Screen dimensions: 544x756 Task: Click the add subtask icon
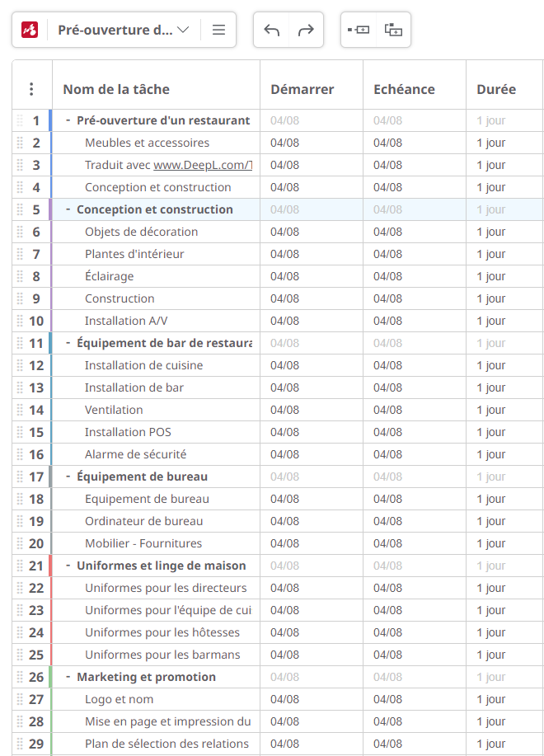click(393, 30)
